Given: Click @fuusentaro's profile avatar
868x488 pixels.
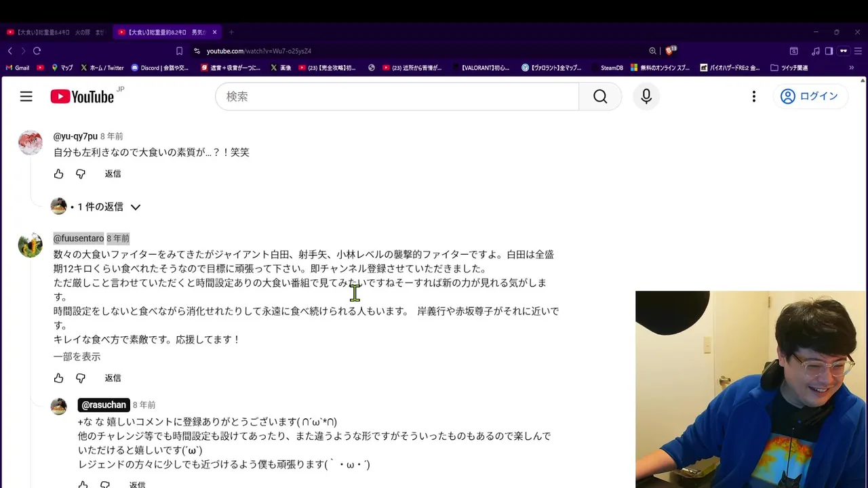Looking at the screenshot, I should tap(31, 245).
